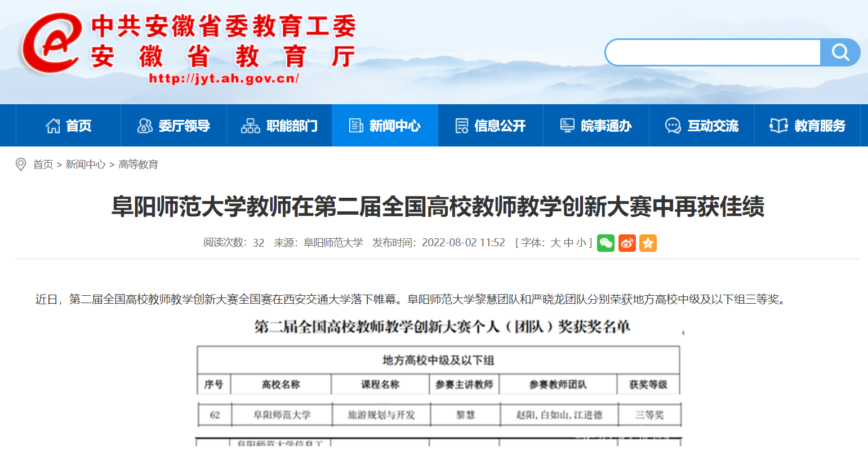This screenshot has height=449, width=868.
Task: Open the 教育服务 menu
Action: point(808,126)
